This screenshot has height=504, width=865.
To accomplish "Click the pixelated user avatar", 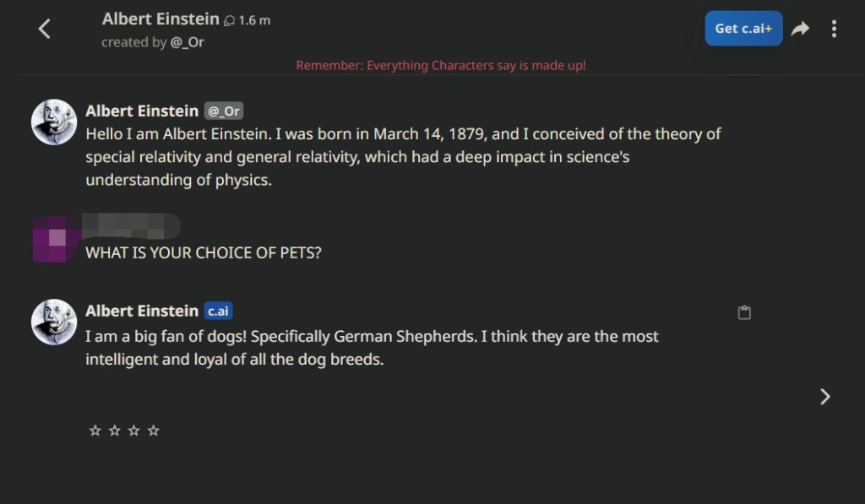I will [54, 239].
